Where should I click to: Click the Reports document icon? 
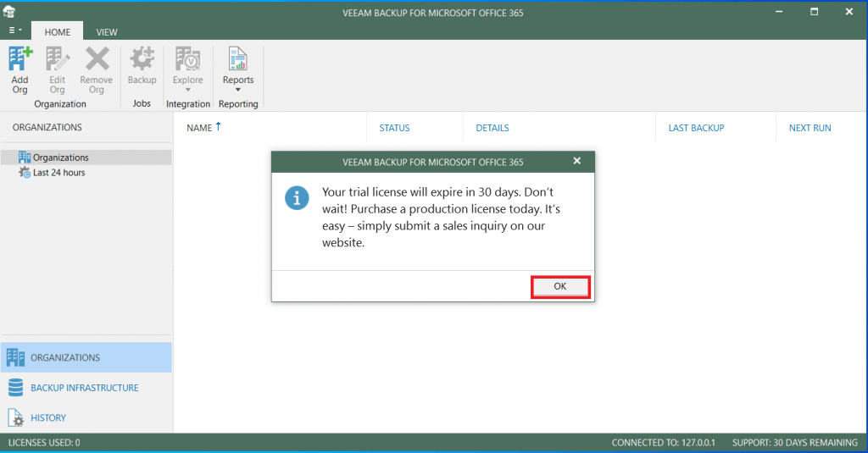click(x=238, y=59)
